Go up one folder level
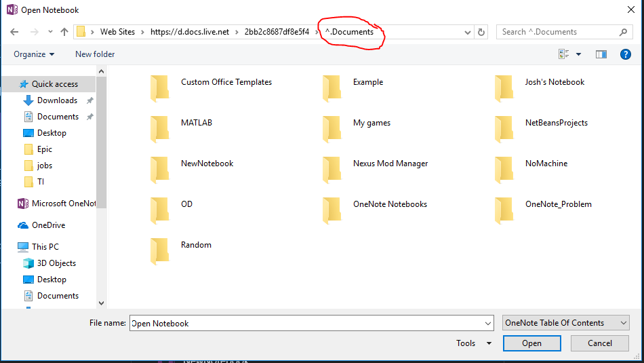The image size is (644, 363). point(64,32)
